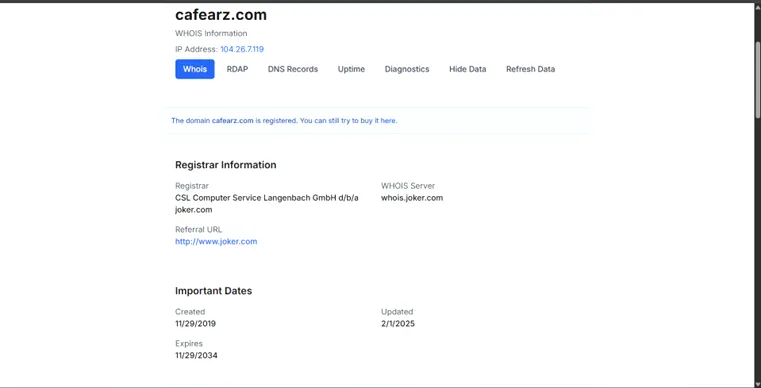Click the page's vertical scrollbar thumb

click(x=758, y=79)
